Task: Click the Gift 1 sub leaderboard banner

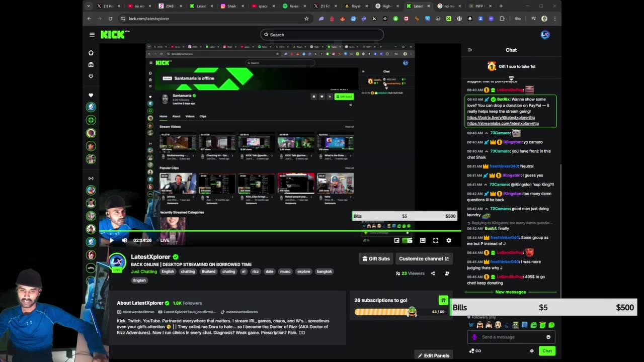Action: [511, 66]
